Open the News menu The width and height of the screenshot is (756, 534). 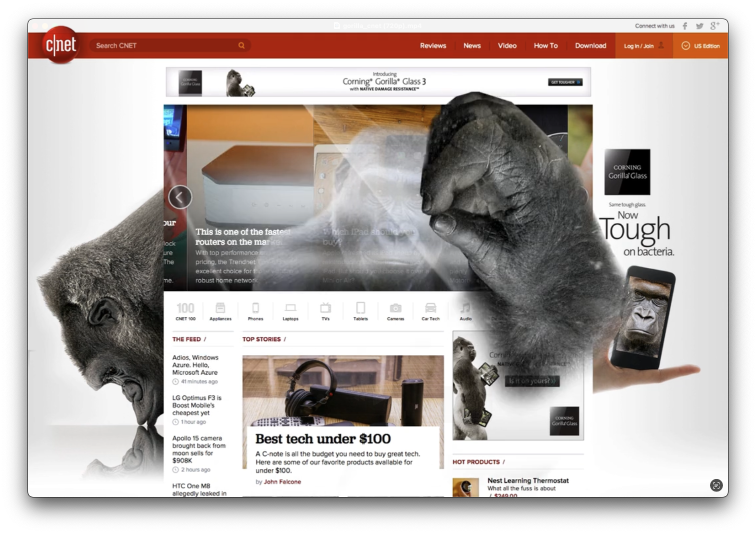(472, 46)
